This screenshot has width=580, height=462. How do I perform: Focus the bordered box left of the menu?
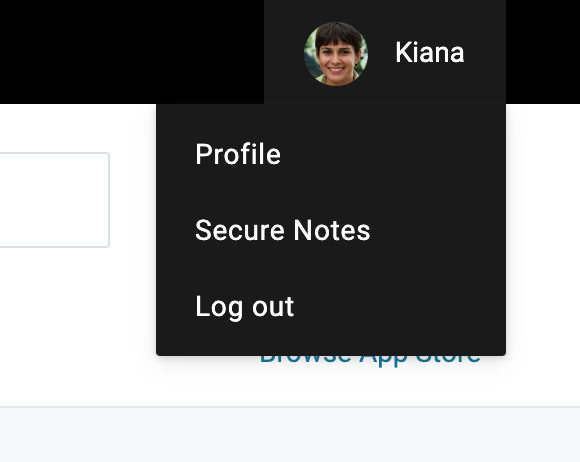[54, 200]
